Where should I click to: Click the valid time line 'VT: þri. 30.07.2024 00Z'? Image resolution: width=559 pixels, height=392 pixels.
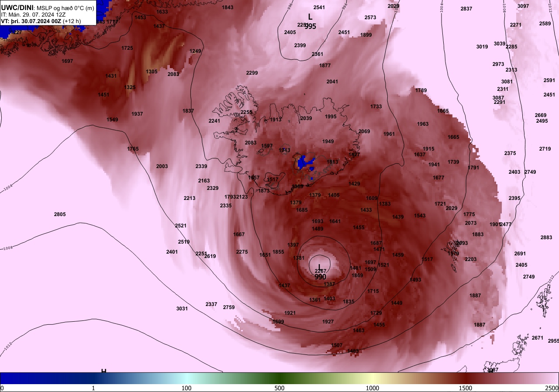click(x=31, y=21)
